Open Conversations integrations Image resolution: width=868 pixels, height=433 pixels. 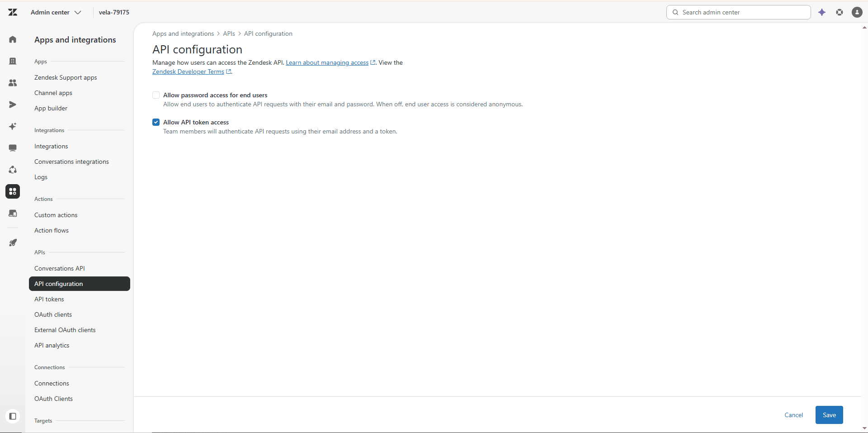[71, 162]
